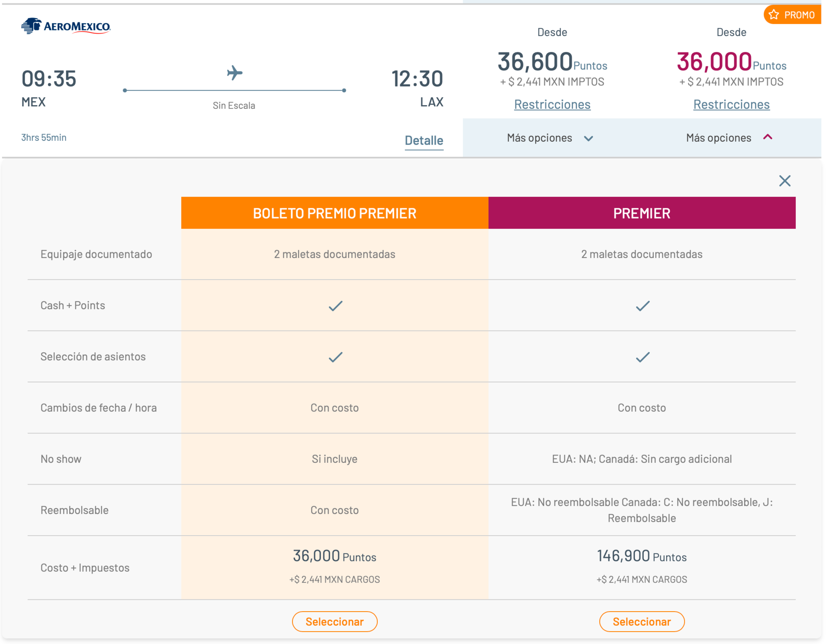The image size is (829, 644).
Task: Click '+$ 2,441 MXN CARGOS' in Boleto Premio Premier column
Action: 335,579
